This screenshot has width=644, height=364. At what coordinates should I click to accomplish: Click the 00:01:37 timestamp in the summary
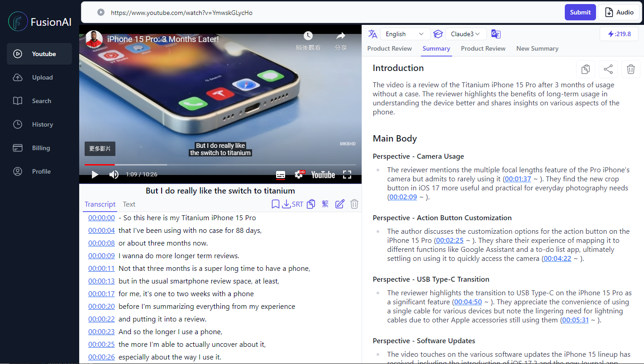tap(518, 179)
